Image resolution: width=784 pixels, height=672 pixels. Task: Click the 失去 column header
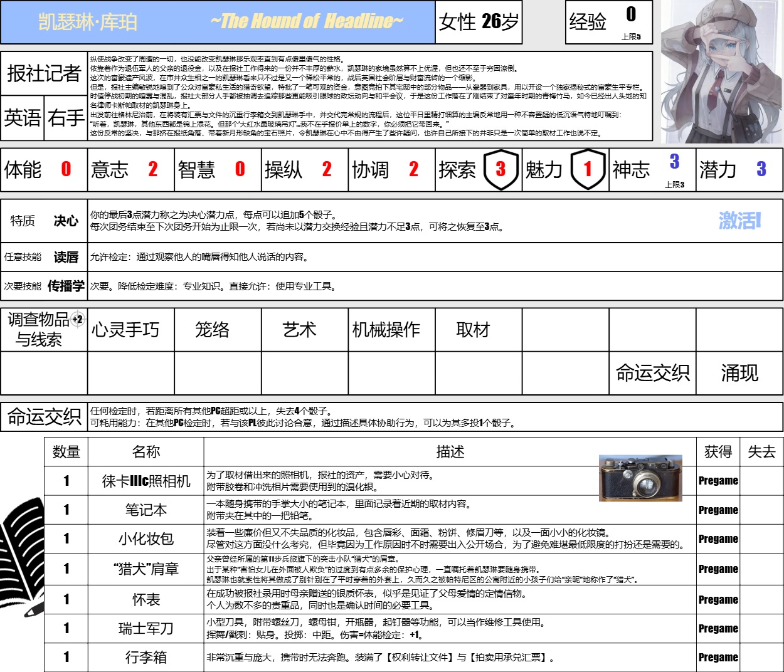pos(761,452)
